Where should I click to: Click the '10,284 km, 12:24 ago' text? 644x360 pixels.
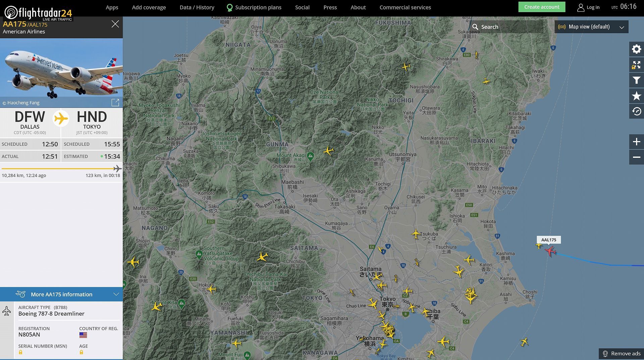click(24, 175)
